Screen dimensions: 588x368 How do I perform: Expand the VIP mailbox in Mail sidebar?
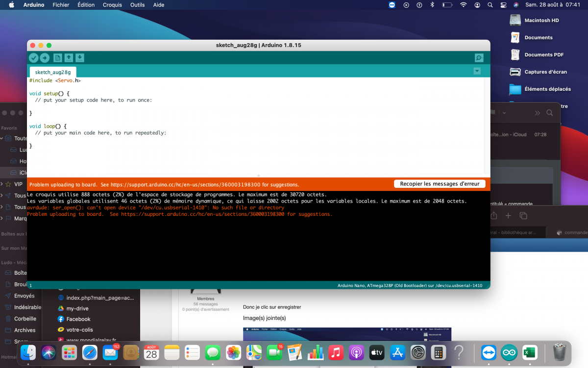tap(2, 184)
